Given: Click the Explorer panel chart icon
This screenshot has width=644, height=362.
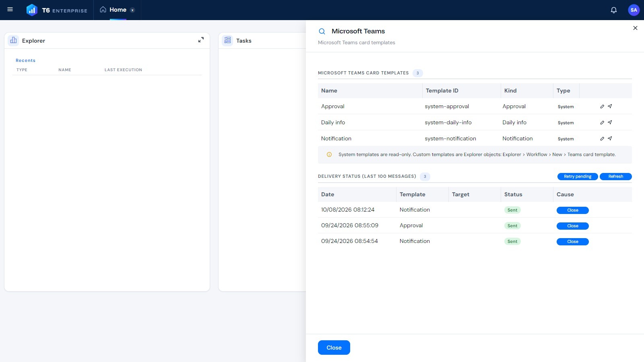Looking at the screenshot, I should point(13,40).
